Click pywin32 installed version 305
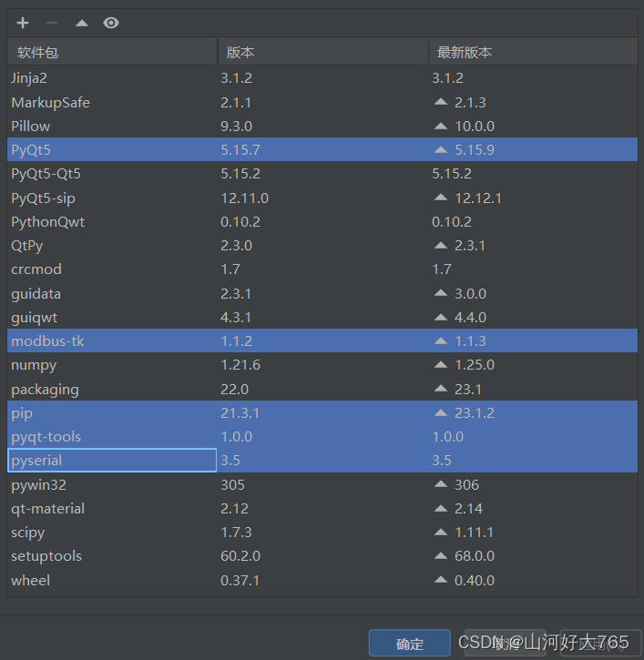Screen dimensions: 644x660 point(232,484)
